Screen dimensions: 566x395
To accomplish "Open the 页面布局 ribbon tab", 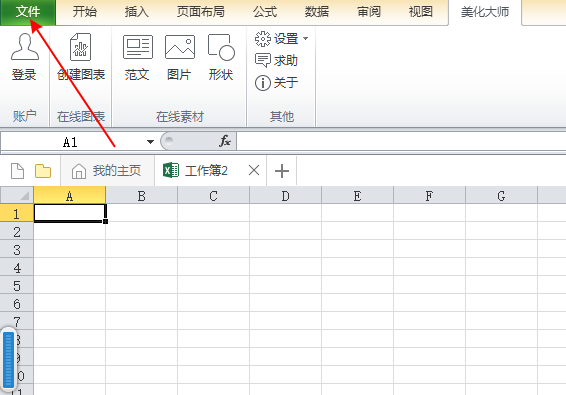I will tap(200, 12).
